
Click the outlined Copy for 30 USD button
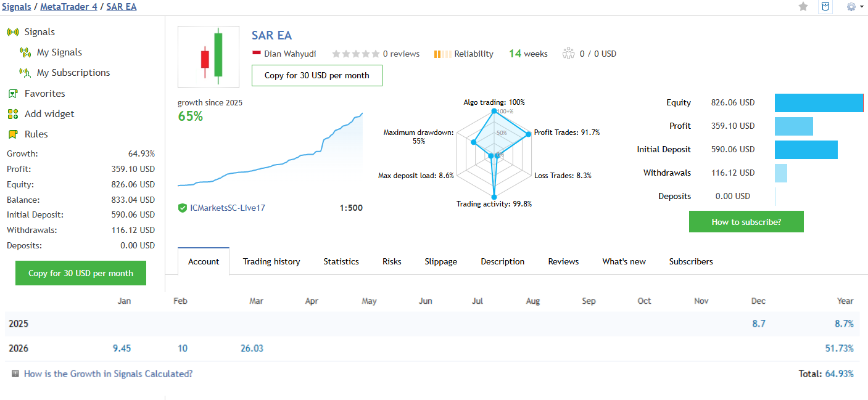[317, 75]
